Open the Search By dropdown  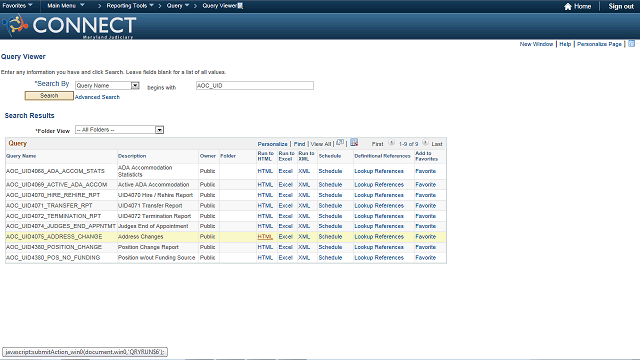(x=107, y=86)
